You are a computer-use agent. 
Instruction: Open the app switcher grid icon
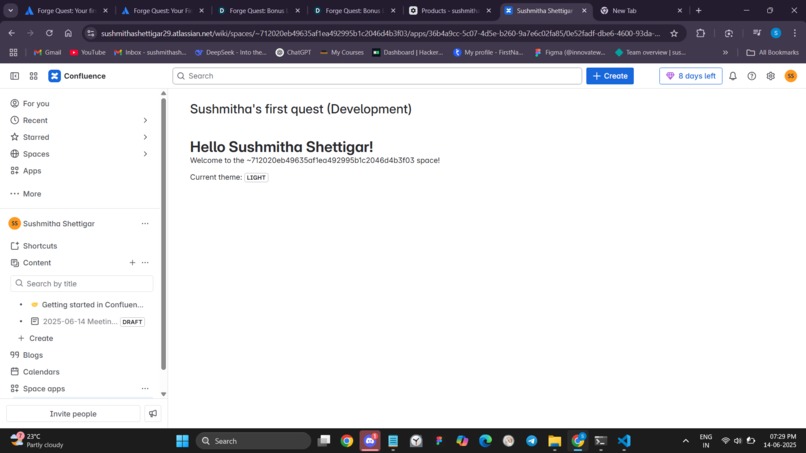tap(33, 76)
